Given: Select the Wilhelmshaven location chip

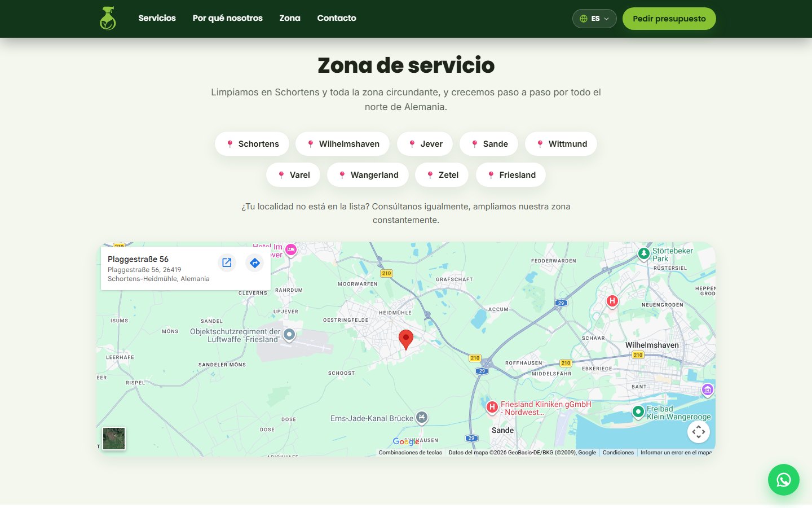Looking at the screenshot, I should click(x=343, y=144).
